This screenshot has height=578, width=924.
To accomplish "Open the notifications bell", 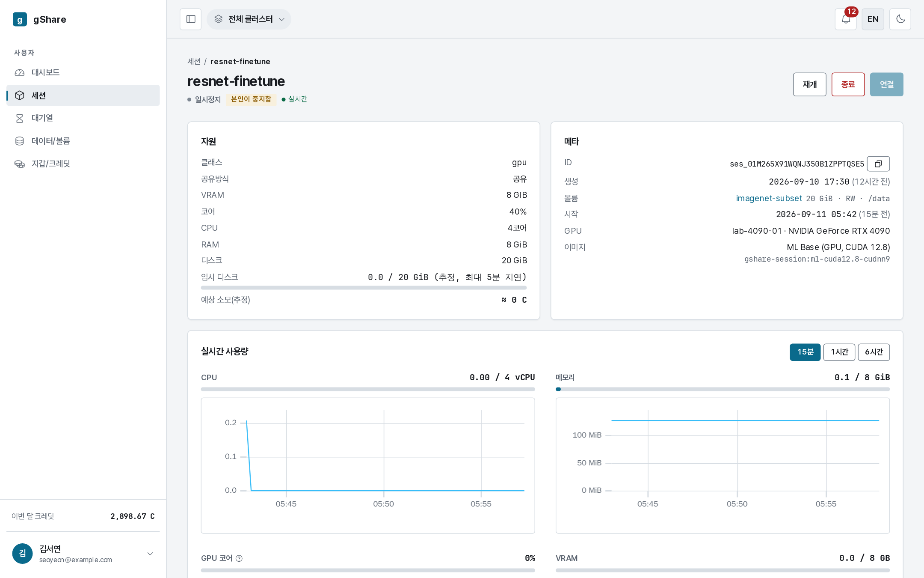I will pyautogui.click(x=846, y=19).
